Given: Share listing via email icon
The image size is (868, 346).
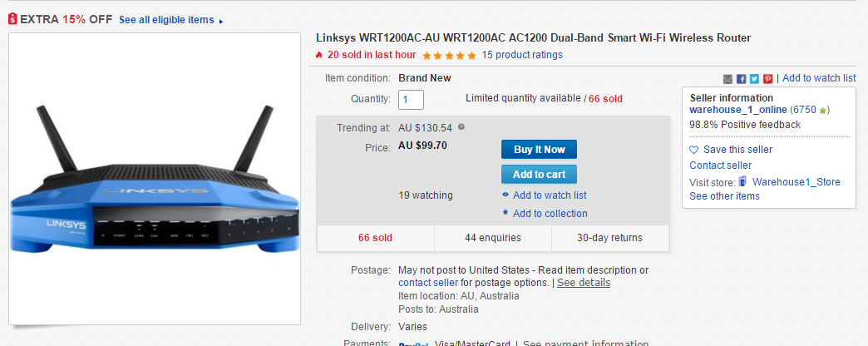Looking at the screenshot, I should pyautogui.click(x=727, y=79).
